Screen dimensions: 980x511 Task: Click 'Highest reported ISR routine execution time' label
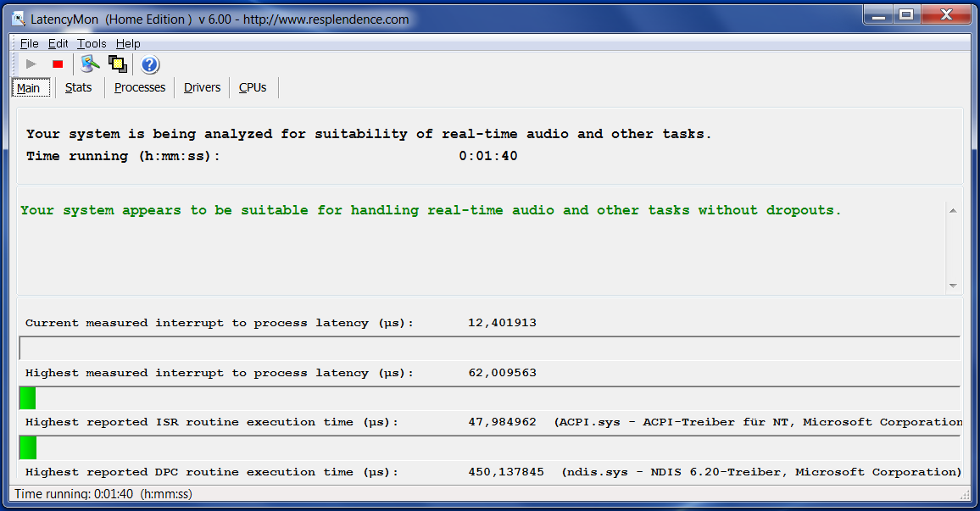(212, 422)
